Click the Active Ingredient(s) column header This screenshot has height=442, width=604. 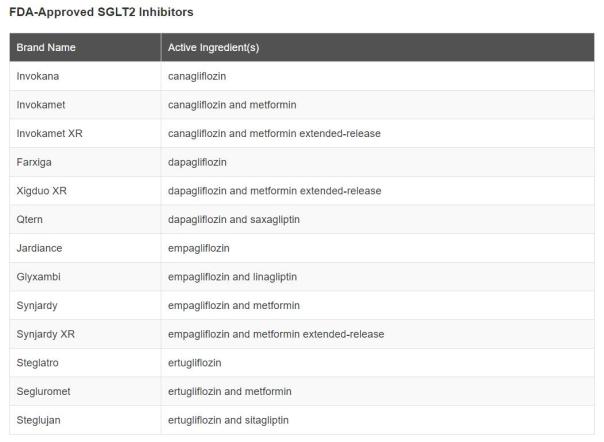coord(378,47)
